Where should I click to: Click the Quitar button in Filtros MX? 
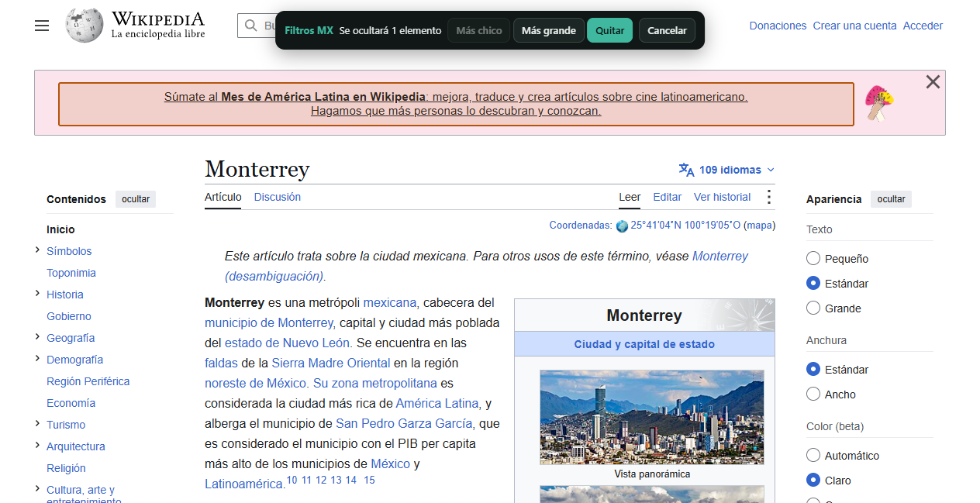pos(610,30)
